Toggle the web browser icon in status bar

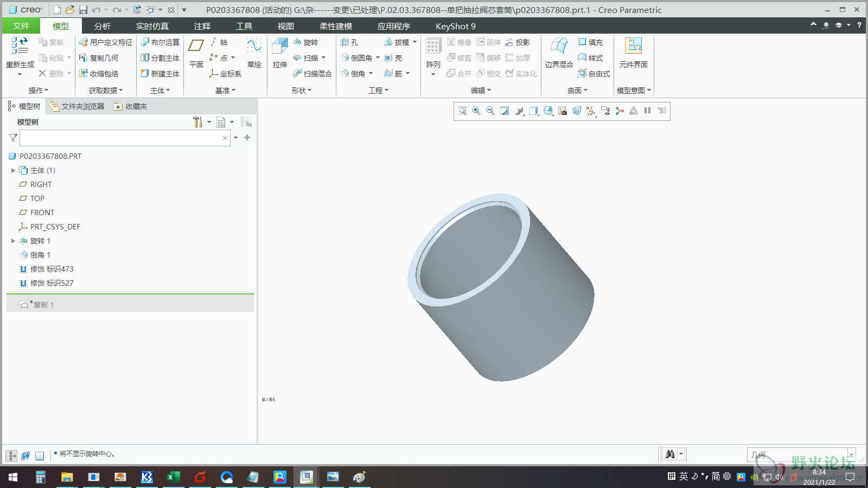tap(25, 456)
